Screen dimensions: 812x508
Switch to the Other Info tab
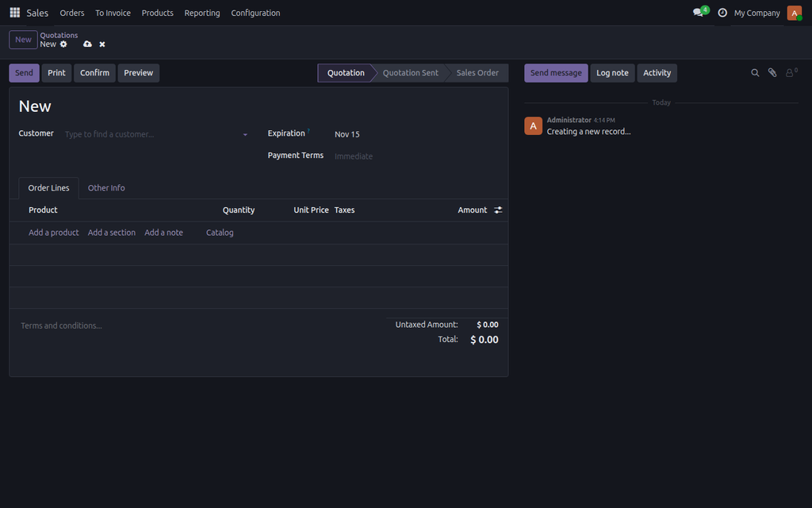click(x=106, y=188)
